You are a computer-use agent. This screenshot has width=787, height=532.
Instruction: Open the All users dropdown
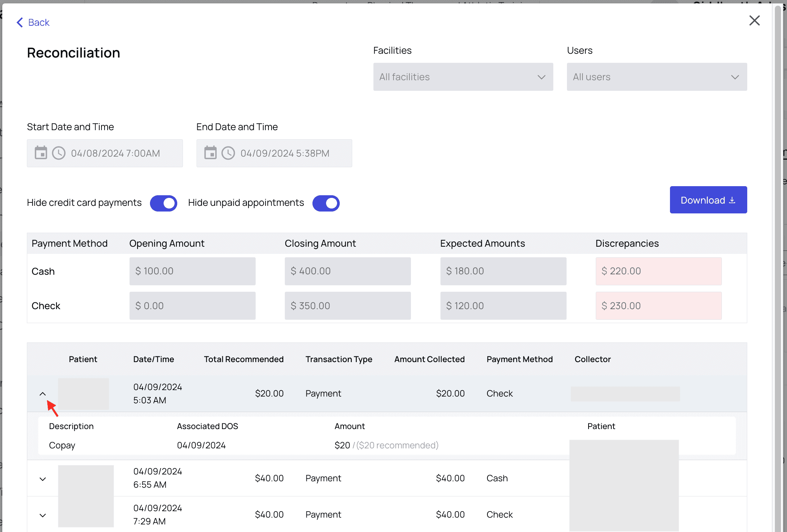(x=657, y=77)
